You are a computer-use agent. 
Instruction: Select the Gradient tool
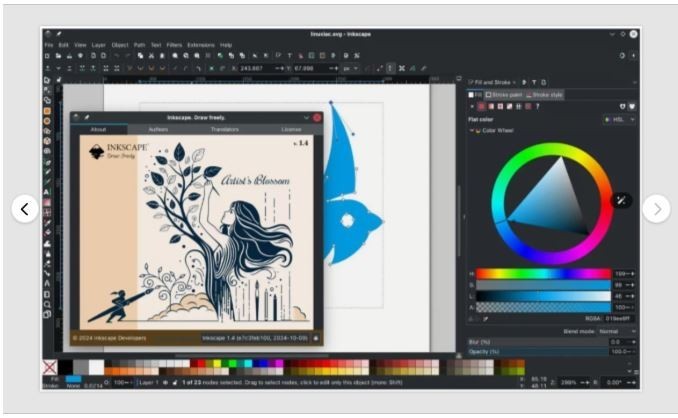tap(47, 202)
